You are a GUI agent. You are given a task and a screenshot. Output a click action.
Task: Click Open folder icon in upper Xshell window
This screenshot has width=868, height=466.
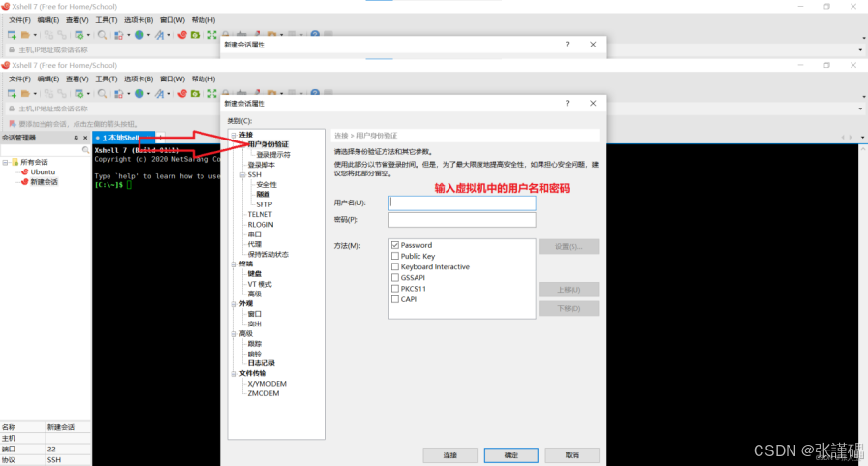[x=25, y=35]
